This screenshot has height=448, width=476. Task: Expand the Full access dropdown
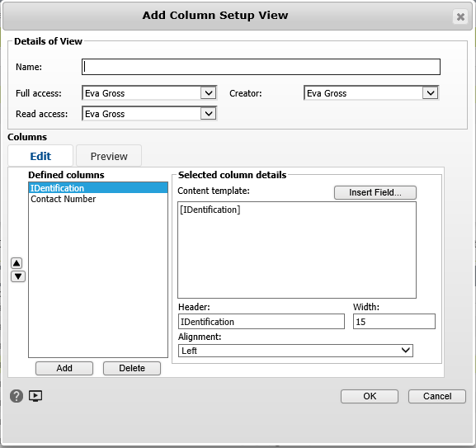tap(208, 93)
